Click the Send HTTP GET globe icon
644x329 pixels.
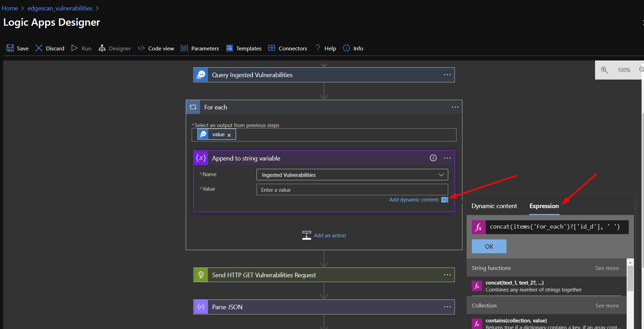point(201,275)
